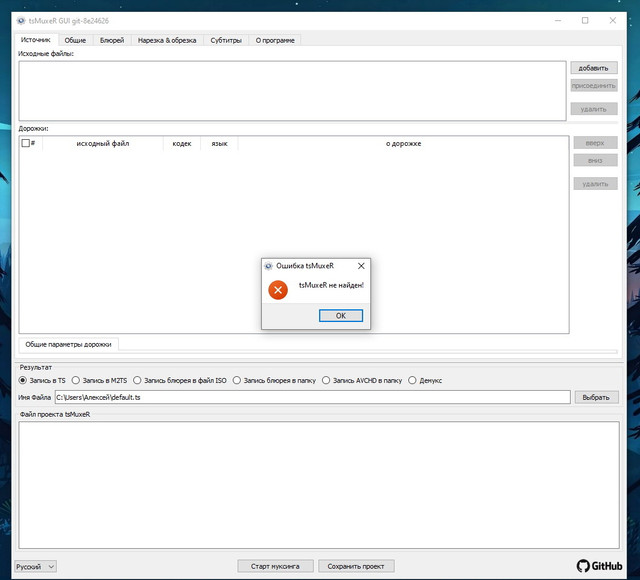The image size is (640, 580).
Task: Open the Блюрей tab
Action: (x=112, y=40)
